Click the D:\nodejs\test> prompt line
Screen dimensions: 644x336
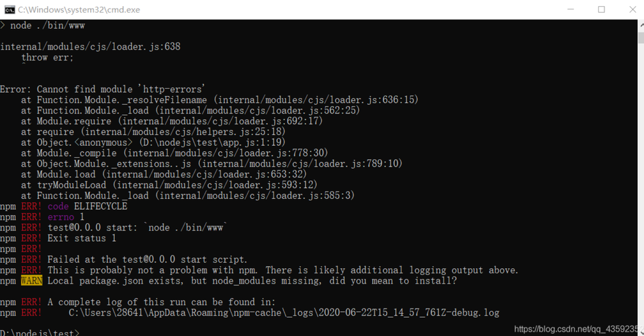tap(40, 332)
